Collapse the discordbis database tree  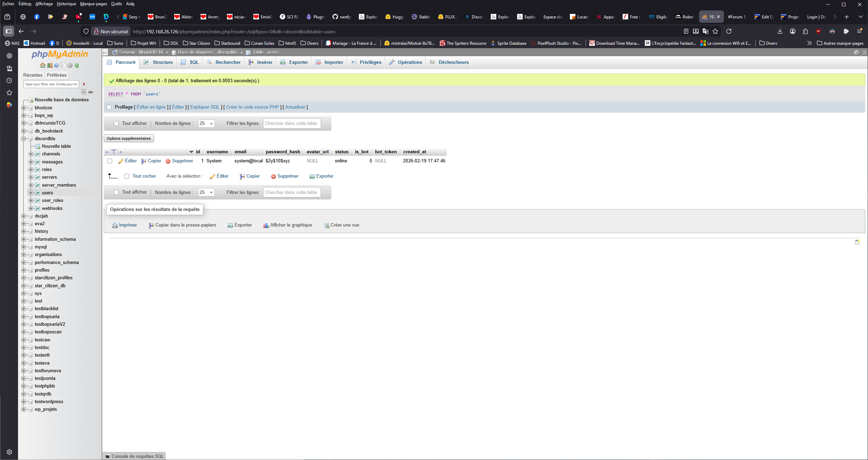click(x=24, y=139)
